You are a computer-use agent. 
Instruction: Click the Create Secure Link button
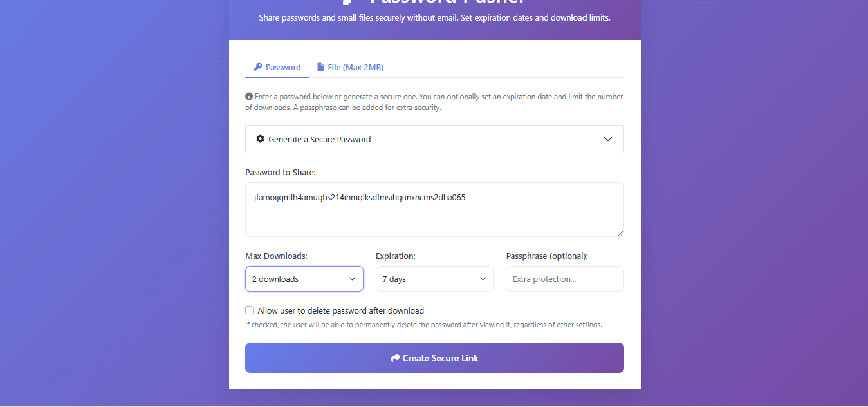click(434, 358)
